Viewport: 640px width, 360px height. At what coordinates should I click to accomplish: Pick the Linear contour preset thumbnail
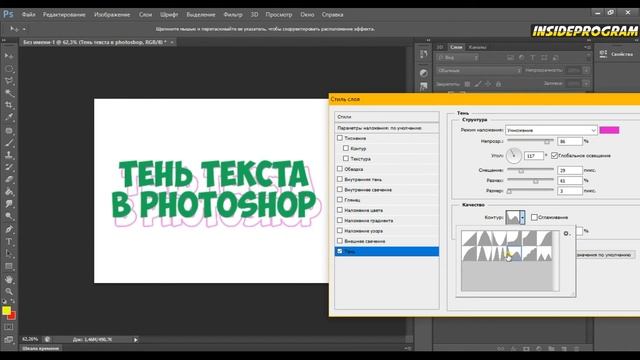469,238
